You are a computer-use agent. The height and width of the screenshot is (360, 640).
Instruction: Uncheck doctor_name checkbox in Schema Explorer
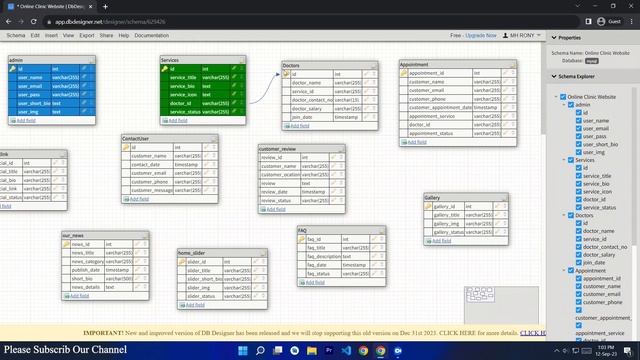point(579,231)
